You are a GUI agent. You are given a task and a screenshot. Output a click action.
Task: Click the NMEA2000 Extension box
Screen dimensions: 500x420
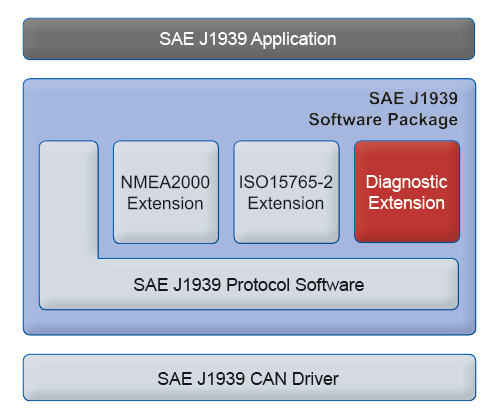(166, 192)
